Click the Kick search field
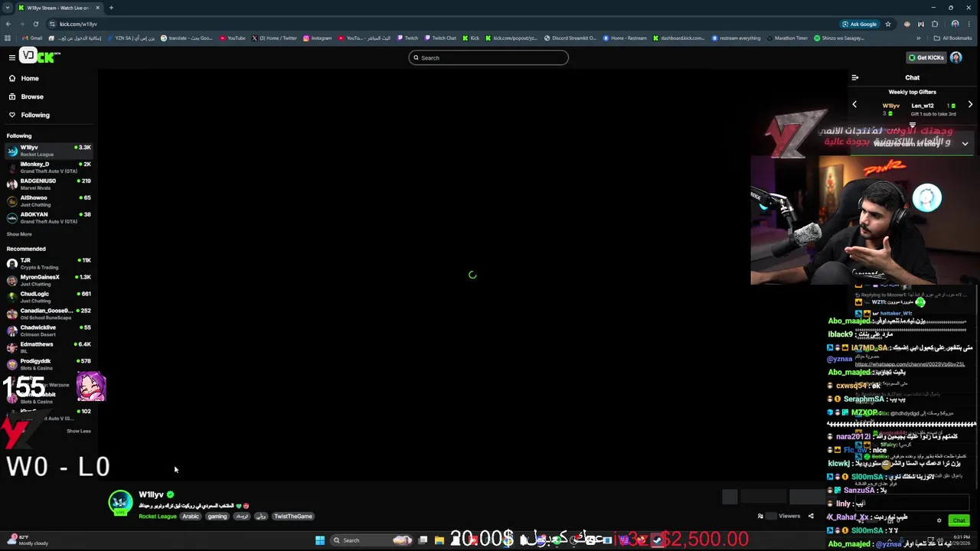This screenshot has width=980, height=551. pyautogui.click(x=488, y=57)
